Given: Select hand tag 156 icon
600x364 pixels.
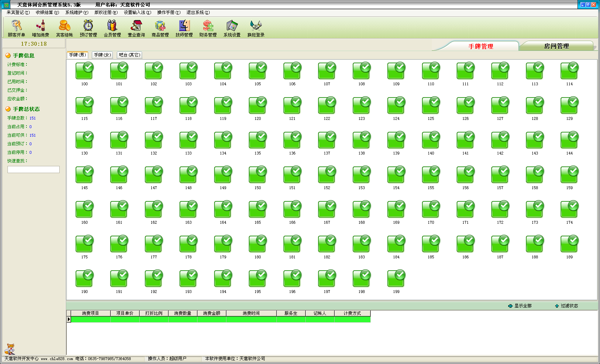Looking at the screenshot, I should [x=465, y=175].
